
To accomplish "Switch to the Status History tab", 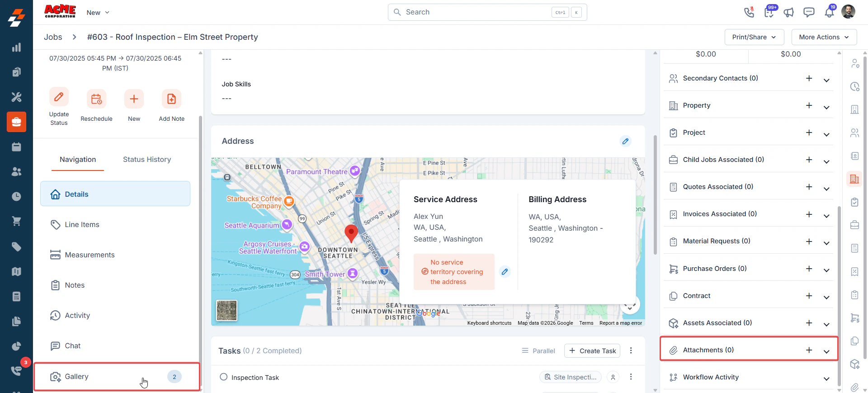I will [147, 160].
